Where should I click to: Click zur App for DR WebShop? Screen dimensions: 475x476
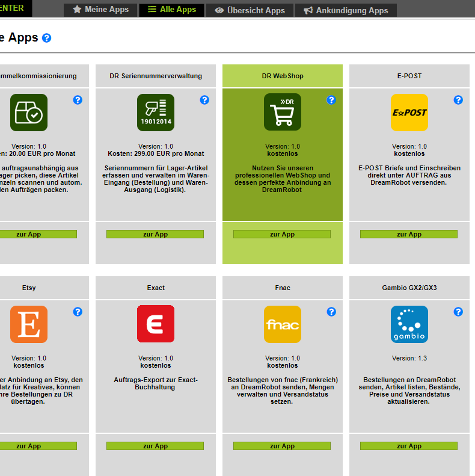click(282, 234)
